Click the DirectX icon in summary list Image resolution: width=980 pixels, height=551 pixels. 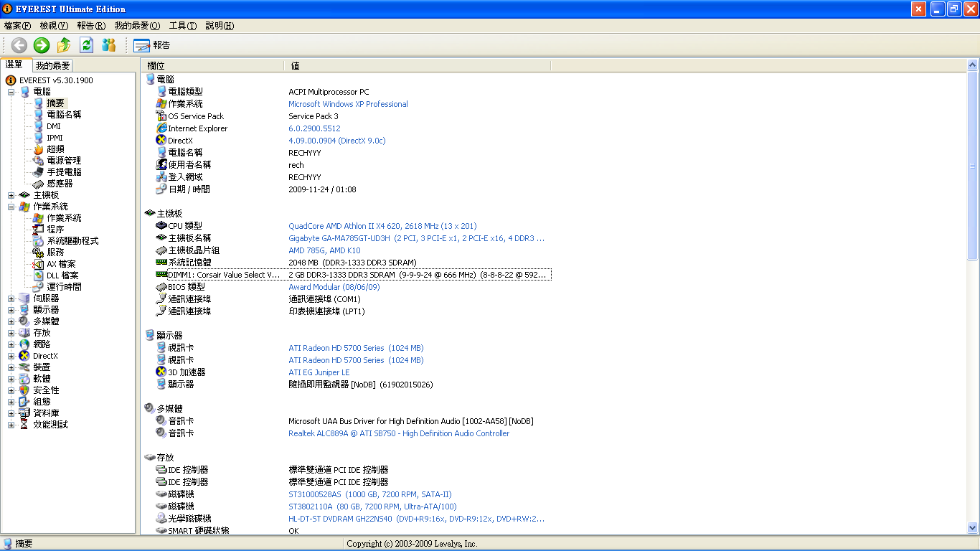pyautogui.click(x=161, y=141)
